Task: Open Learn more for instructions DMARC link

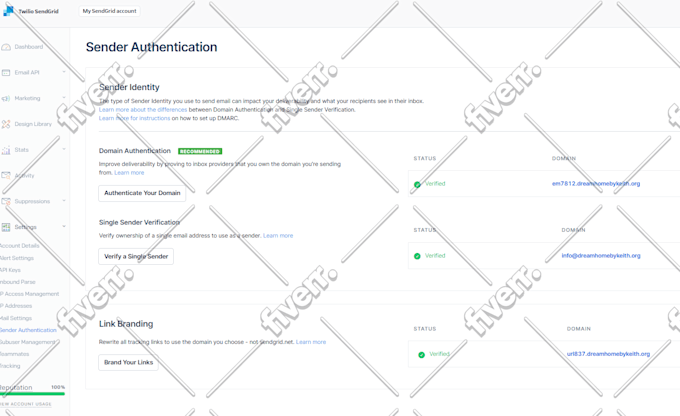Action: tap(134, 118)
